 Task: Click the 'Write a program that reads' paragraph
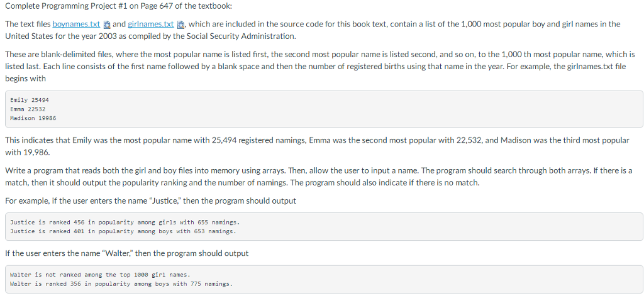click(x=318, y=176)
